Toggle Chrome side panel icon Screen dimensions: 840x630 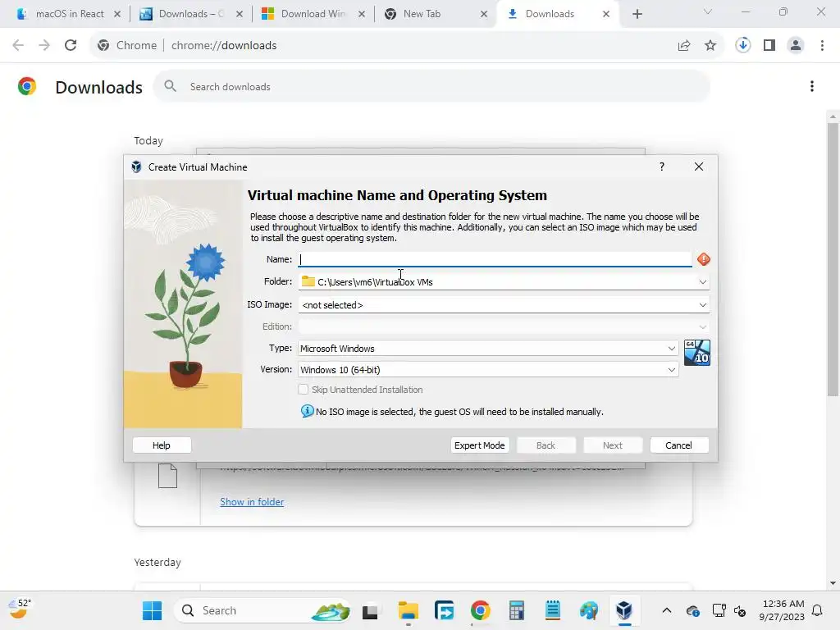(x=769, y=46)
